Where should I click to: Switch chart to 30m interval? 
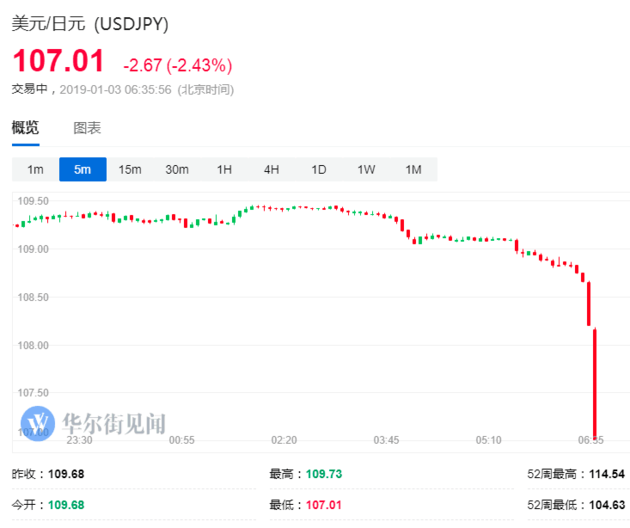point(177,170)
